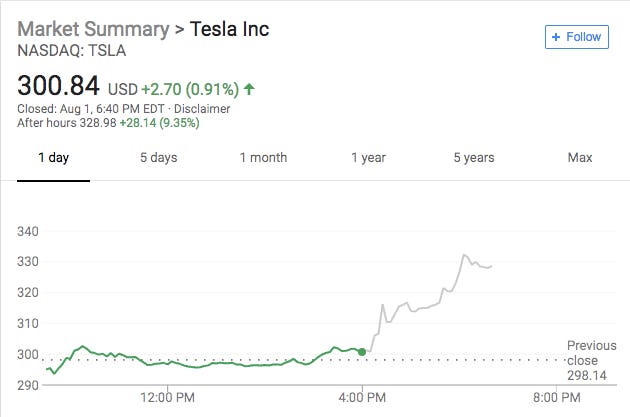Open the Market Summary breadcrumb link

click(x=93, y=29)
